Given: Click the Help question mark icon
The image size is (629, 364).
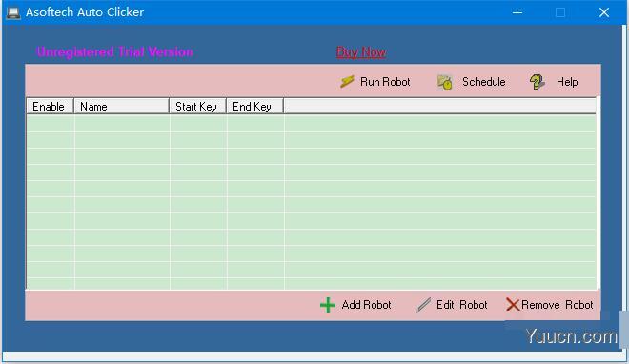Looking at the screenshot, I should coord(538,82).
